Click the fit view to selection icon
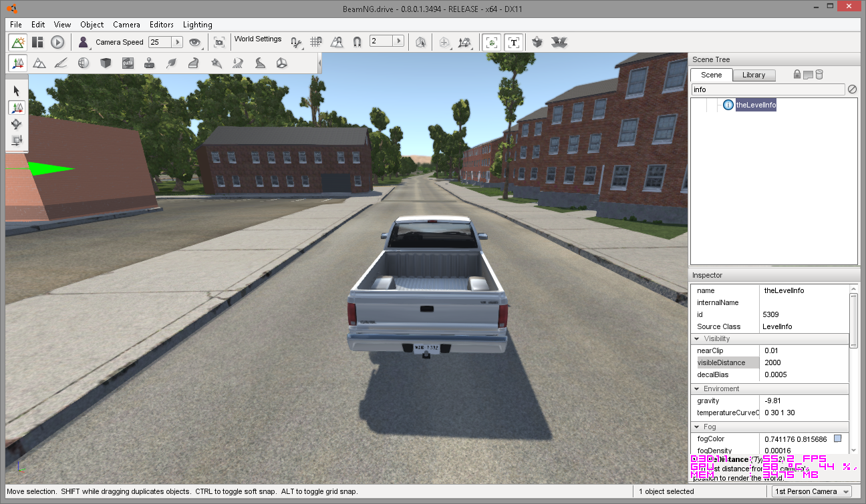866x504 pixels. 219,42
